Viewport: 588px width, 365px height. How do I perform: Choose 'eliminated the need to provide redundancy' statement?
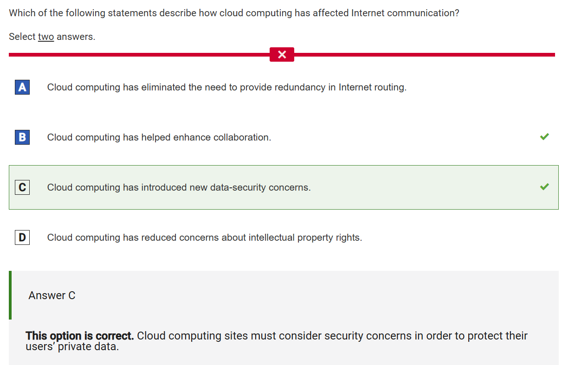point(226,87)
